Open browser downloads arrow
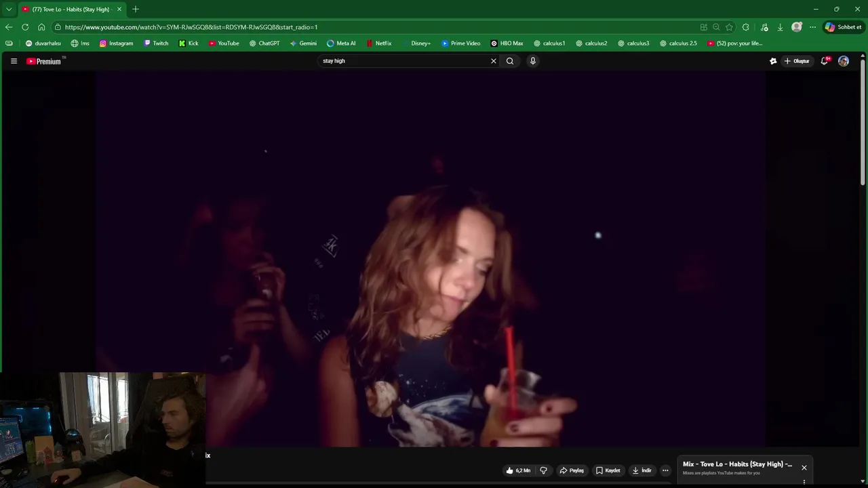This screenshot has height=488, width=868. coord(781,27)
